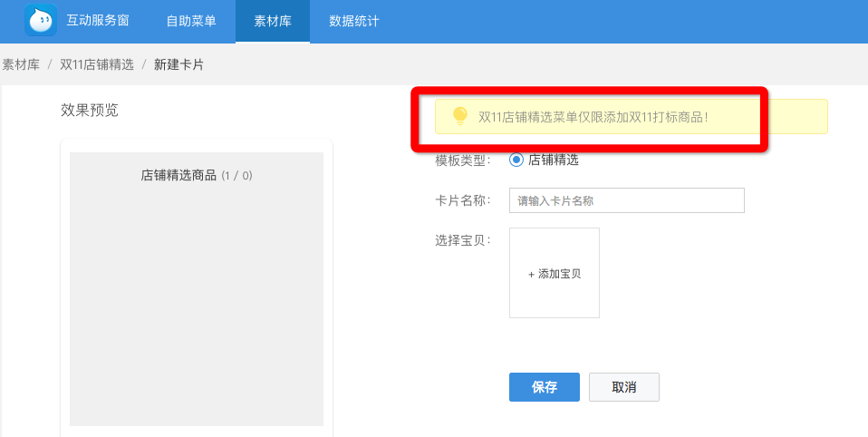Click the 双11打标商品 notice text
This screenshot has height=437, width=868.
(x=593, y=117)
